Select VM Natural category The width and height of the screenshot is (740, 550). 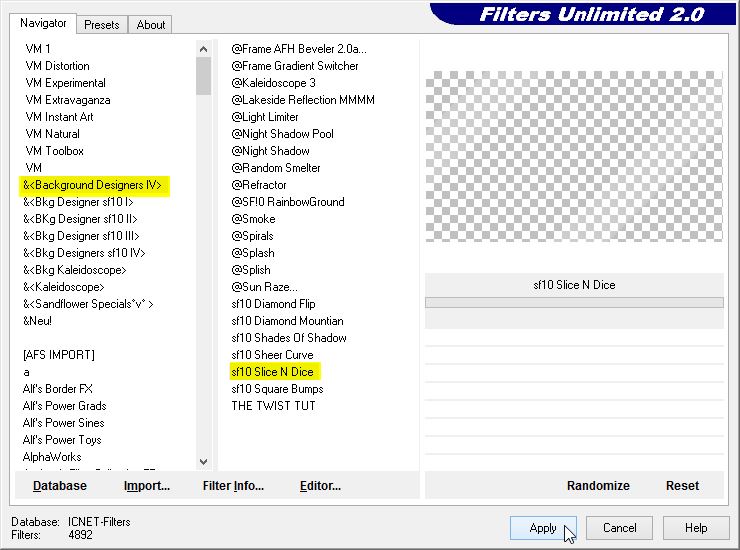tap(52, 134)
